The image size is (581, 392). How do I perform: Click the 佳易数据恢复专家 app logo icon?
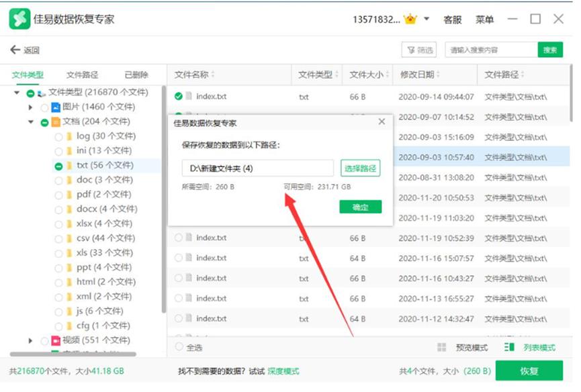(x=19, y=19)
